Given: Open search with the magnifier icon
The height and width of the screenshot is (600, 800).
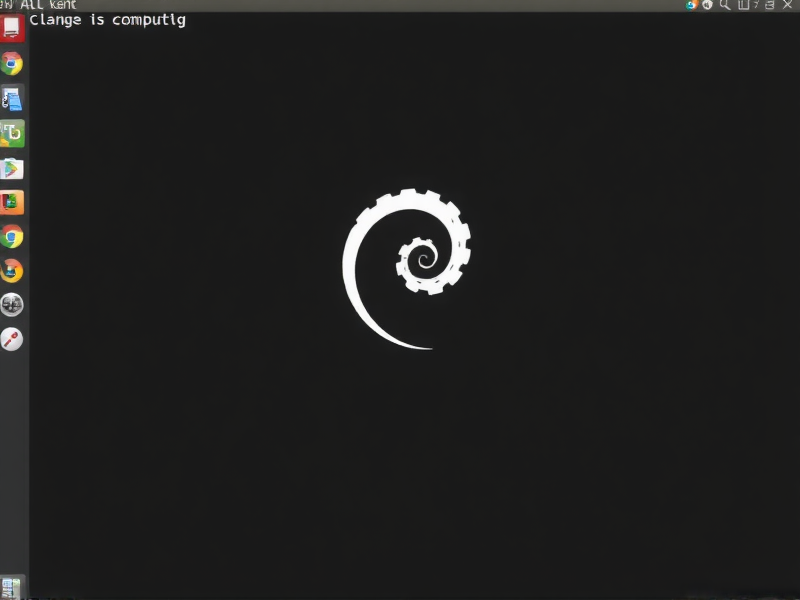Looking at the screenshot, I should [723, 5].
